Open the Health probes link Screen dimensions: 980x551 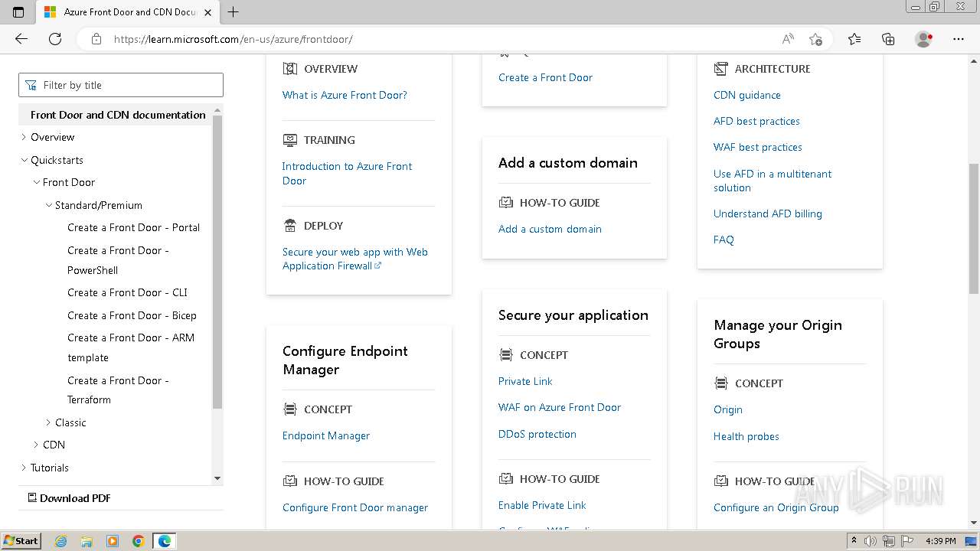coord(746,436)
